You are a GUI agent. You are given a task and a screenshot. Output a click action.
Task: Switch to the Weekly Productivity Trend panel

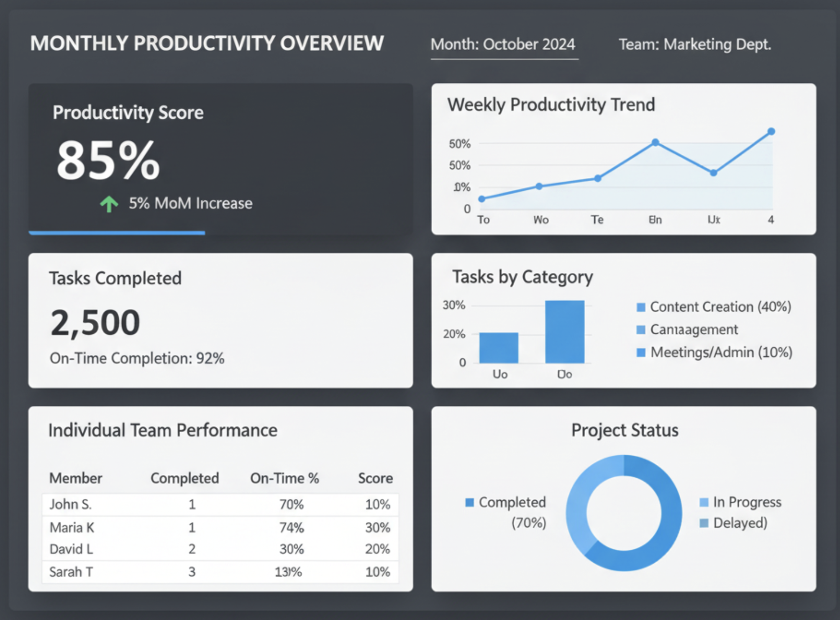[551, 105]
